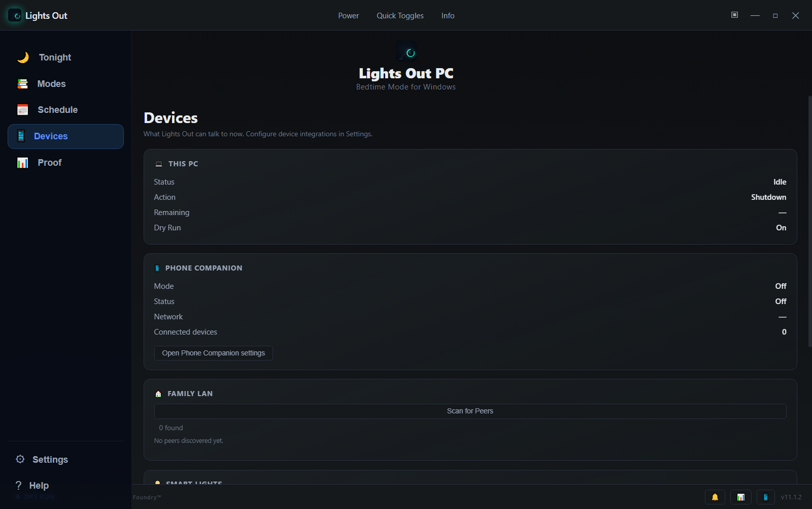
Task: Click the "Bedtime Mode for Windows" subtitle
Action: tap(406, 87)
